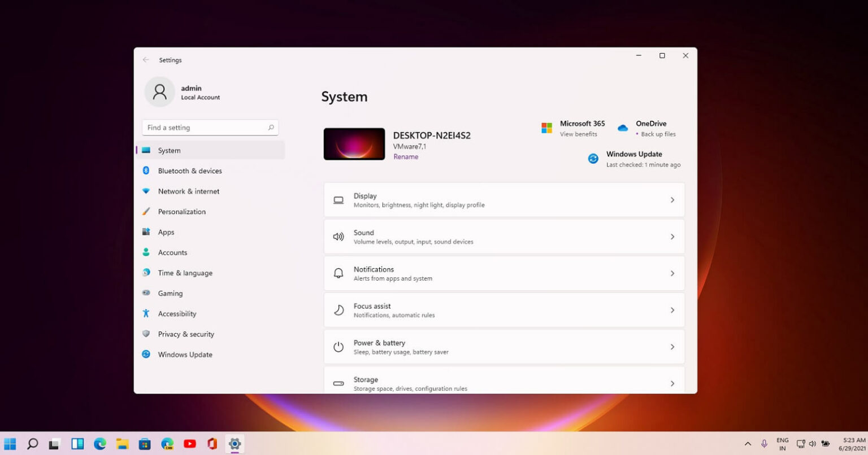This screenshot has width=868, height=455.
Task: Expand the Focus assist row chevron
Action: pyautogui.click(x=672, y=310)
